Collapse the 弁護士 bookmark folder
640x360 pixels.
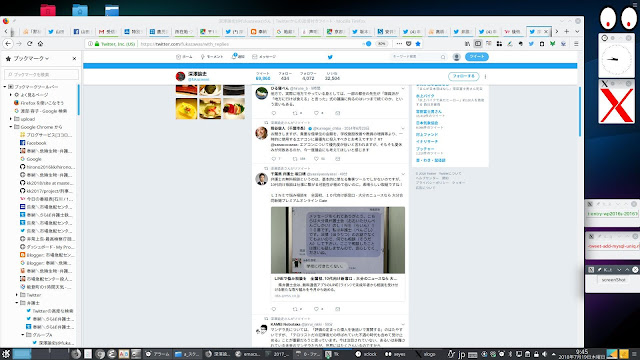(17, 303)
